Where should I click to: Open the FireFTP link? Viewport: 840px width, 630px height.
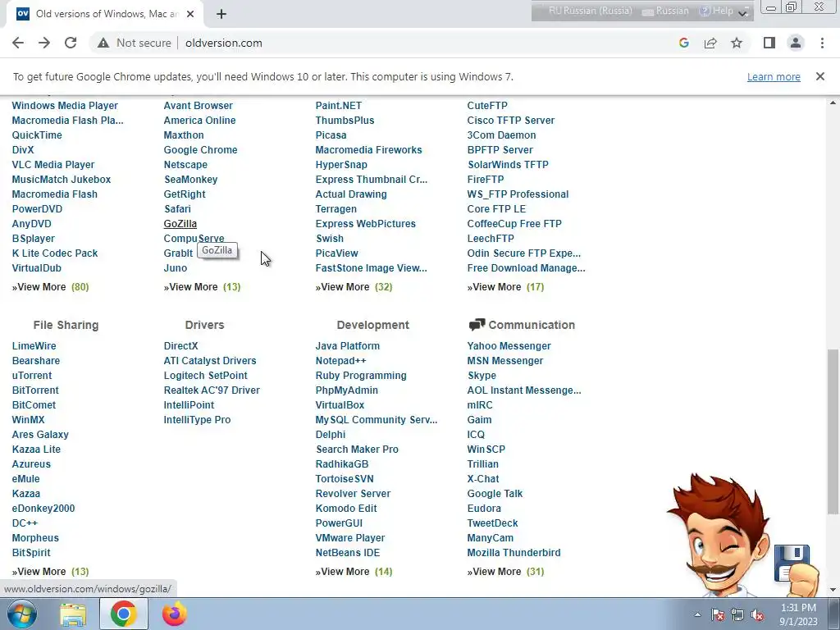pos(486,180)
